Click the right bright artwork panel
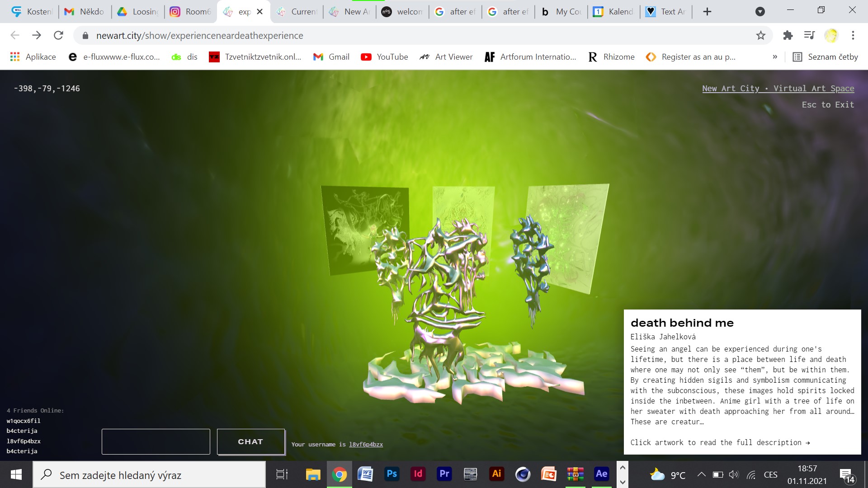 (x=574, y=235)
